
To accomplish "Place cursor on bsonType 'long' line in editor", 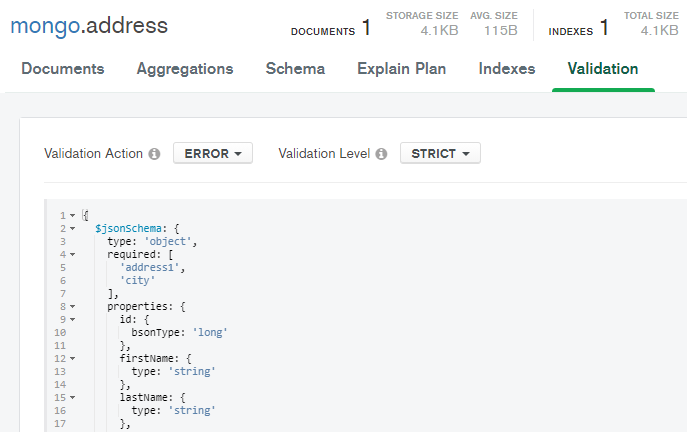I will (179, 333).
